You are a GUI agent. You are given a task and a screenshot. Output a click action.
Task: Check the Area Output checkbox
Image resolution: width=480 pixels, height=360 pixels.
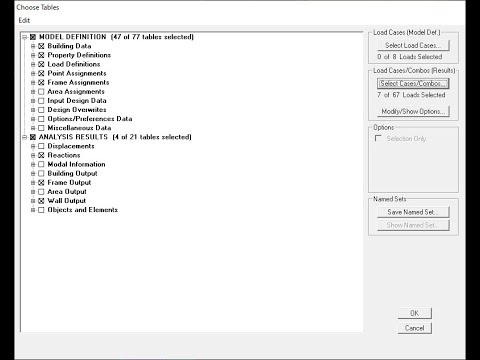click(x=41, y=192)
